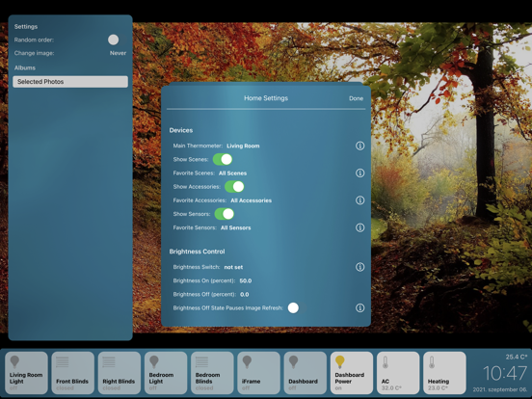Choose Favorite Scenes, currently All Scenes
The width and height of the screenshot is (532, 399).
[x=233, y=173]
